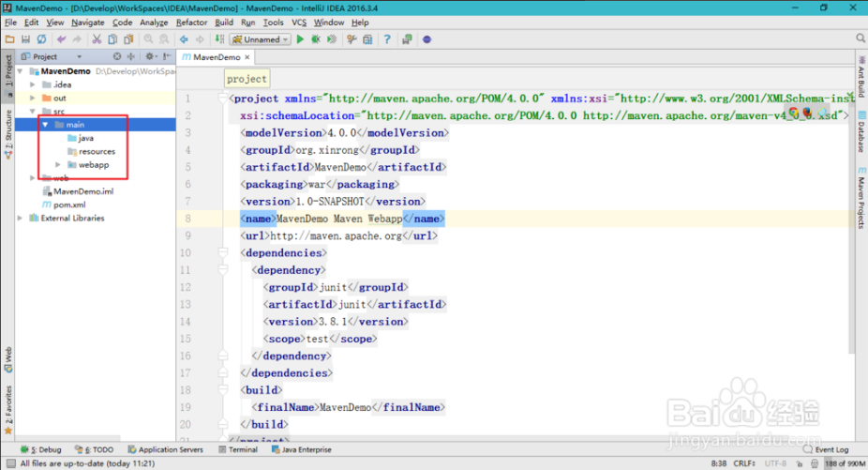Collapse the main folder arrow
Image resolution: width=868 pixels, height=470 pixels.
[x=45, y=125]
